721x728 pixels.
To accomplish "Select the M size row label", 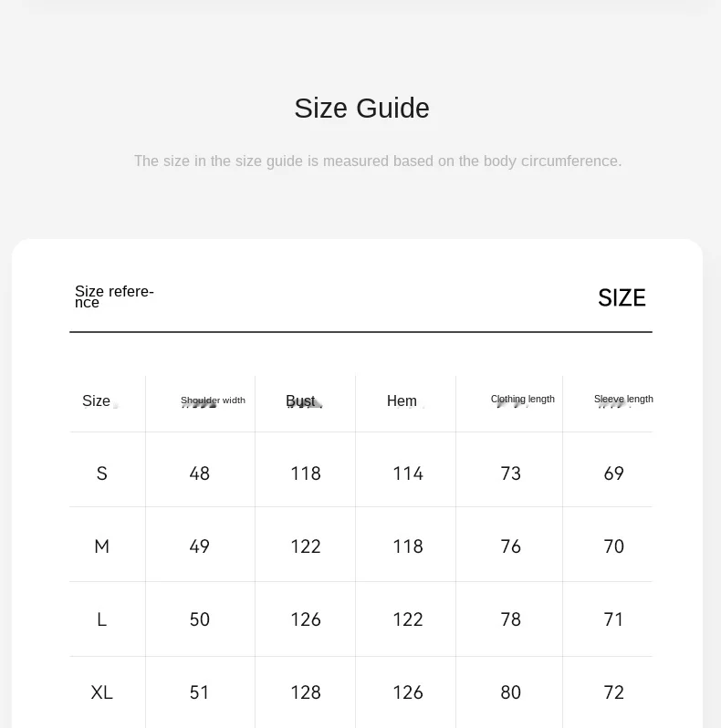I will click(101, 546).
